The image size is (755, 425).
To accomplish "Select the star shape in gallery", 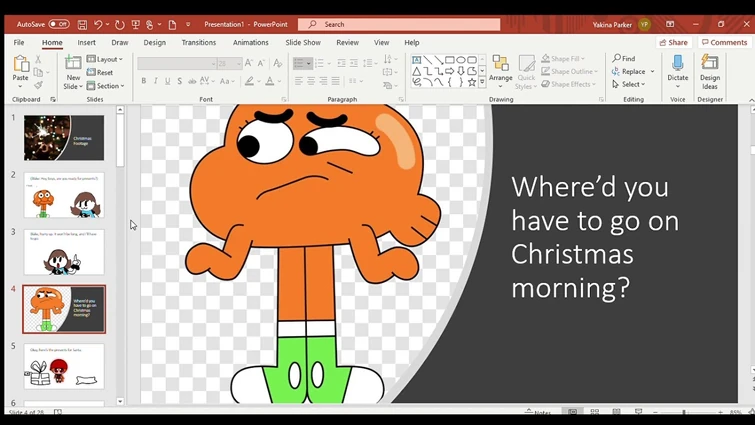I will (x=472, y=82).
